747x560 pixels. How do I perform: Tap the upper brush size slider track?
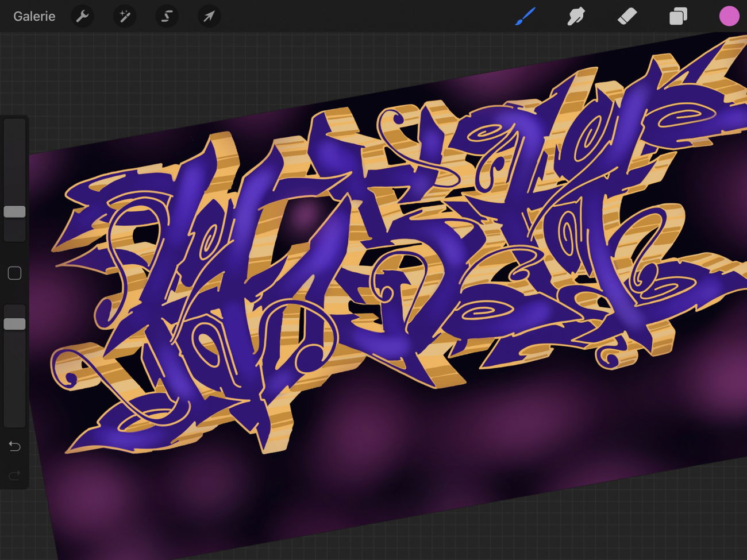[14, 161]
